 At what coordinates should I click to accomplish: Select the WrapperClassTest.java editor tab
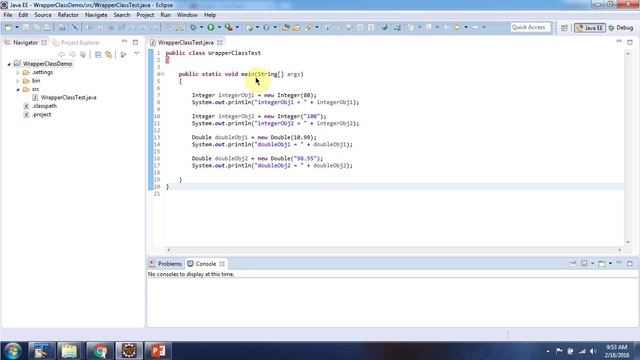click(x=185, y=42)
